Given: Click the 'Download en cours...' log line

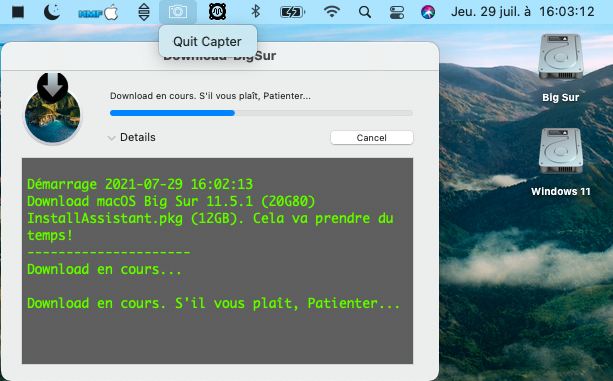Looking at the screenshot, I should (x=104, y=269).
